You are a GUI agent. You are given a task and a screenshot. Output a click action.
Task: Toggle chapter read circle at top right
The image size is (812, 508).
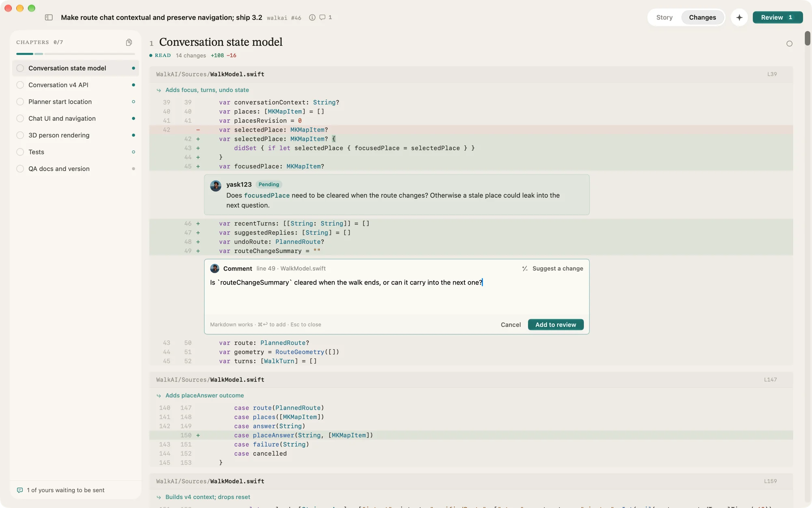coord(789,43)
